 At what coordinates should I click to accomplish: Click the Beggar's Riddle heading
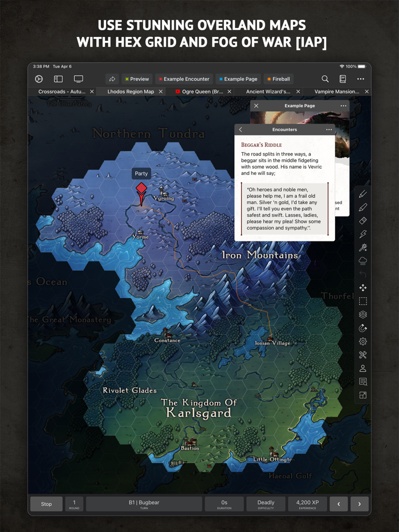click(262, 145)
